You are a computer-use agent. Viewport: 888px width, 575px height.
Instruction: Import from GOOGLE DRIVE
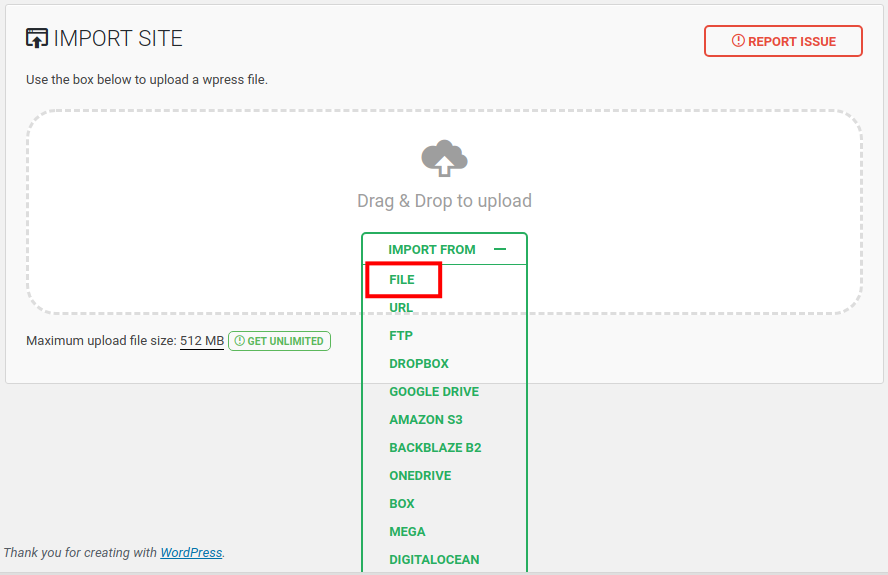434,392
